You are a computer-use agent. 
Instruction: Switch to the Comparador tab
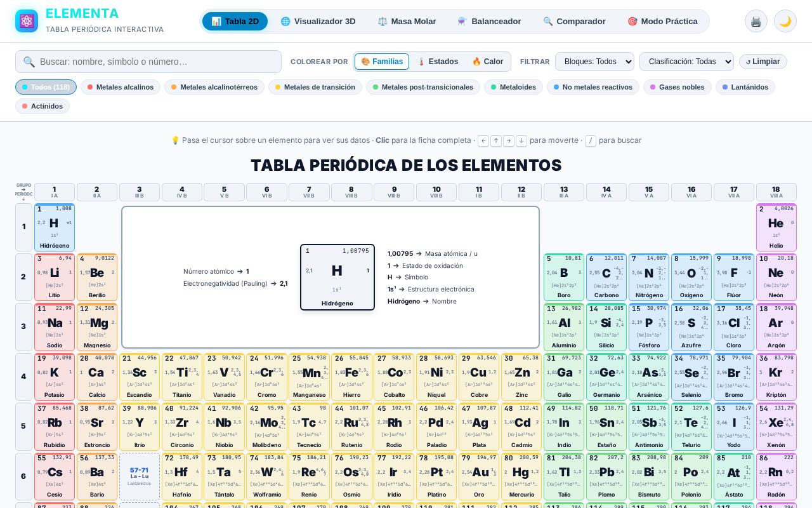(x=574, y=21)
